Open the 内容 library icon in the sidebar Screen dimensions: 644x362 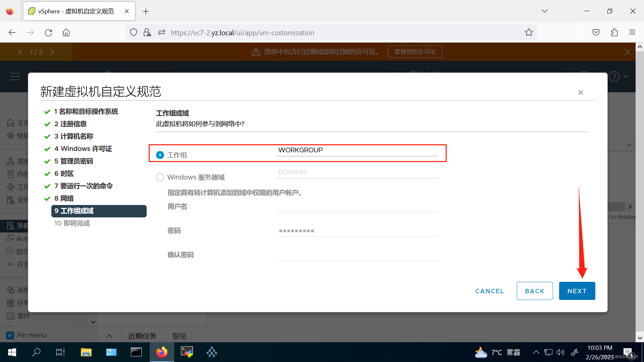[x=10, y=174]
